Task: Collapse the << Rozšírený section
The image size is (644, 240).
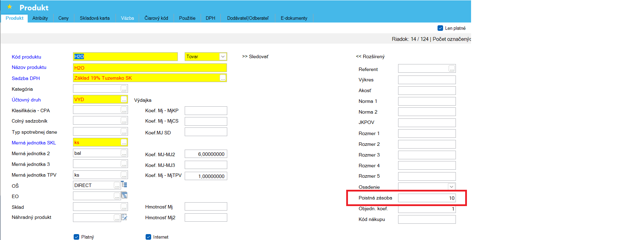Action: tap(370, 56)
